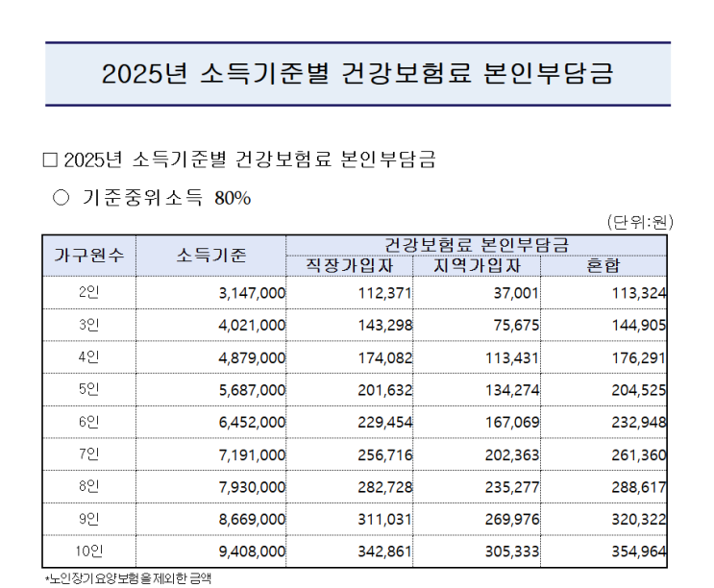Screen dimensions: 714x588
Task: Click the '6인' row label
Action: click(89, 422)
